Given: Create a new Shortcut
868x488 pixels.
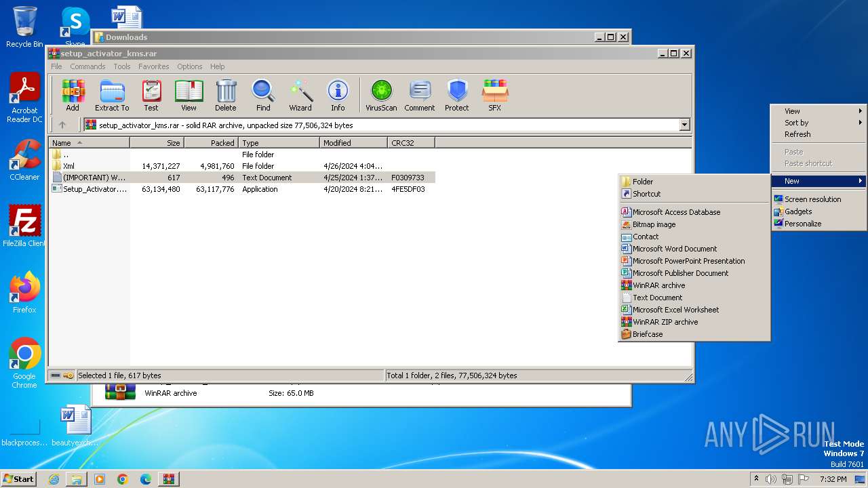Looking at the screenshot, I should click(694, 194).
